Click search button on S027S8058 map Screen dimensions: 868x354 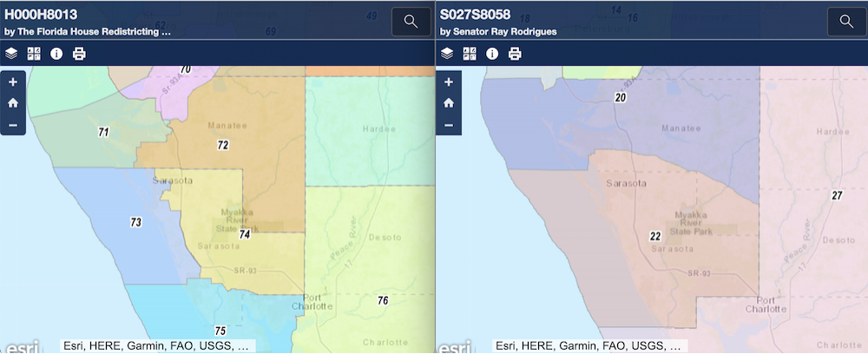tap(846, 22)
